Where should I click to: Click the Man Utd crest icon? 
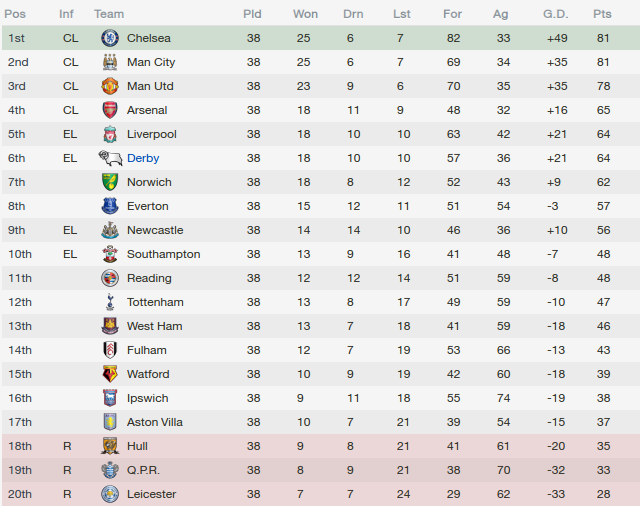[110, 86]
